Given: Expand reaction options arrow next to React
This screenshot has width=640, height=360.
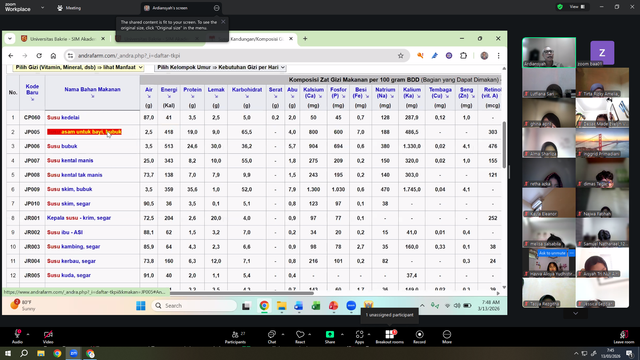Looking at the screenshot, I should (310, 334).
